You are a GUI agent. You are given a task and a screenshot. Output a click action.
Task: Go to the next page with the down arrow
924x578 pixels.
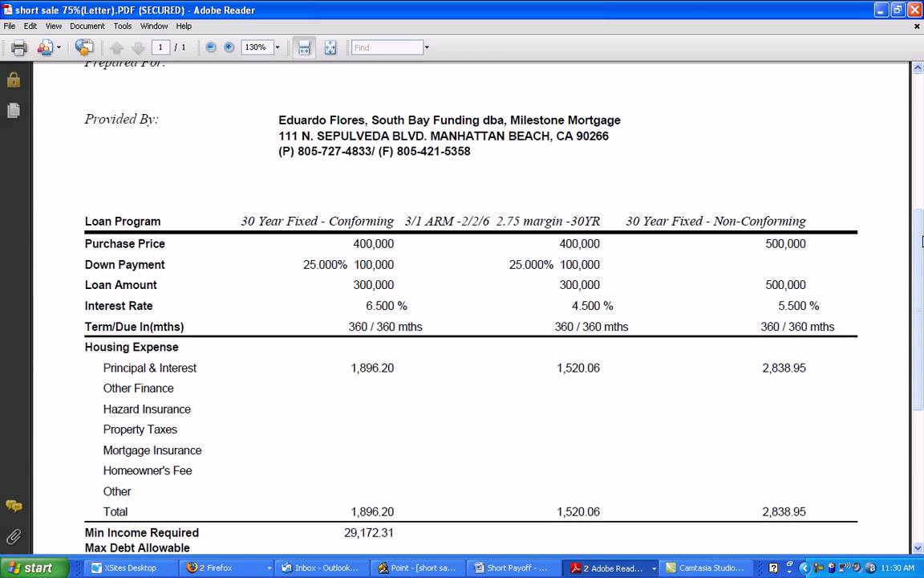click(x=138, y=48)
